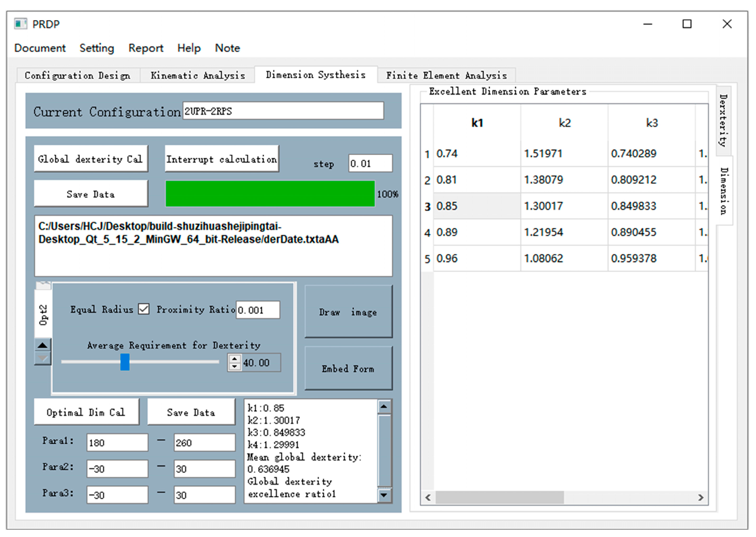
Task: Click the Draw image button
Action: [348, 312]
